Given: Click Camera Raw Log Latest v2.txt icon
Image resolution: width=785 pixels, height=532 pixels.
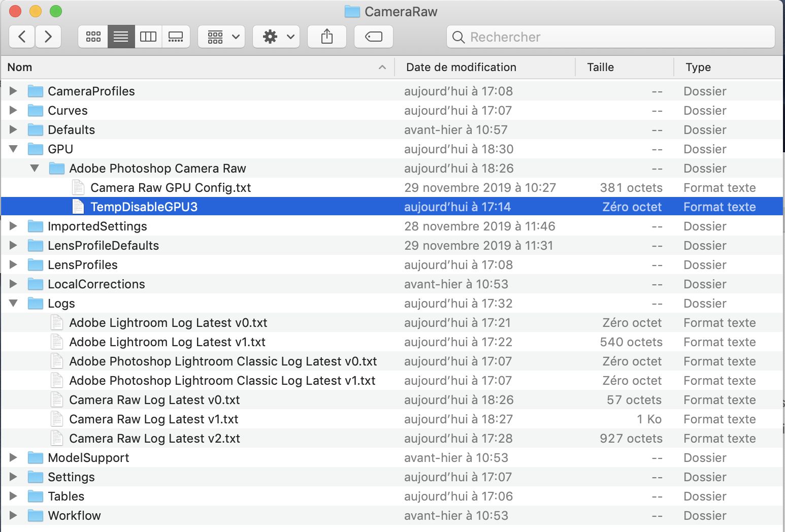Looking at the screenshot, I should [x=56, y=438].
